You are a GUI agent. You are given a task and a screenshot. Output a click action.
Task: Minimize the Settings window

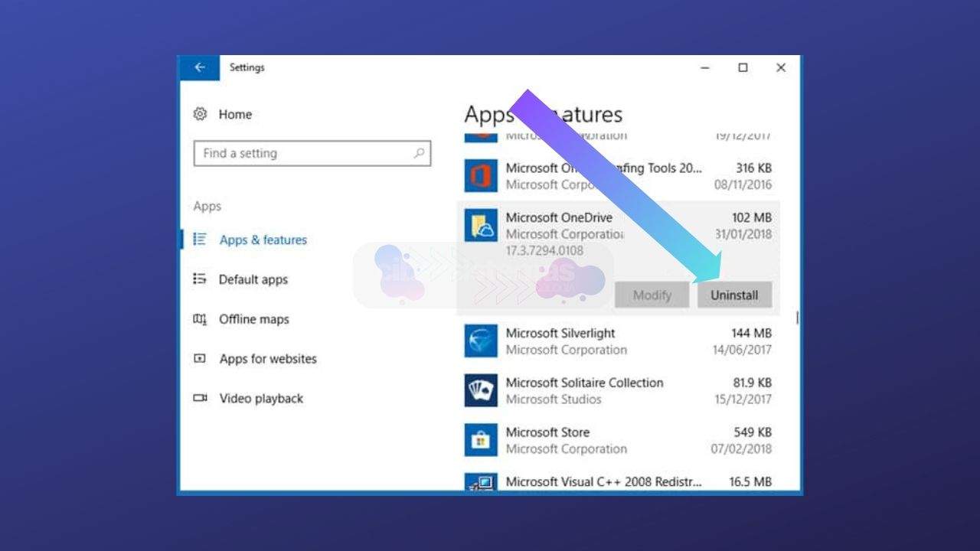click(x=705, y=67)
